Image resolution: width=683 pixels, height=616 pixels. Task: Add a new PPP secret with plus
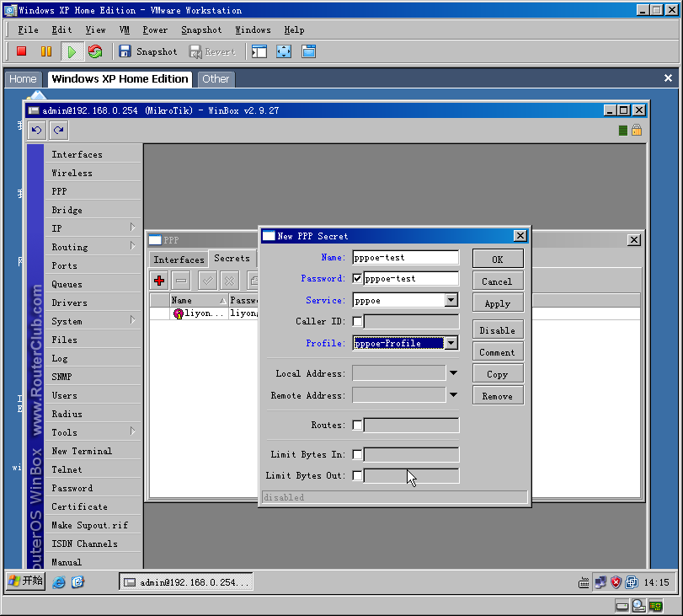point(159,281)
